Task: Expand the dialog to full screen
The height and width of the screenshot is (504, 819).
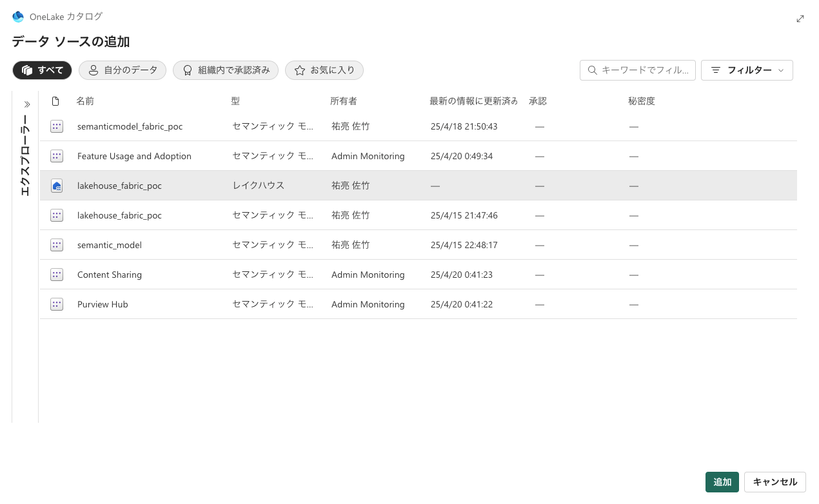Action: click(x=800, y=19)
